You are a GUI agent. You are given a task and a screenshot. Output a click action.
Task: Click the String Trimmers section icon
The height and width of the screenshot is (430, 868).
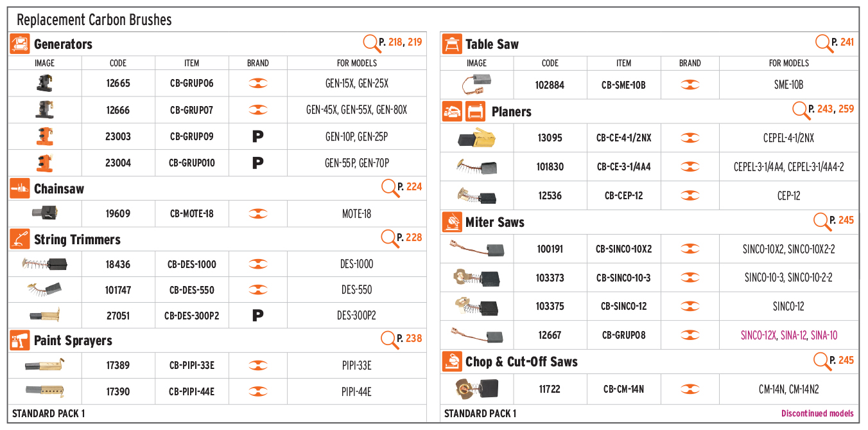20,239
